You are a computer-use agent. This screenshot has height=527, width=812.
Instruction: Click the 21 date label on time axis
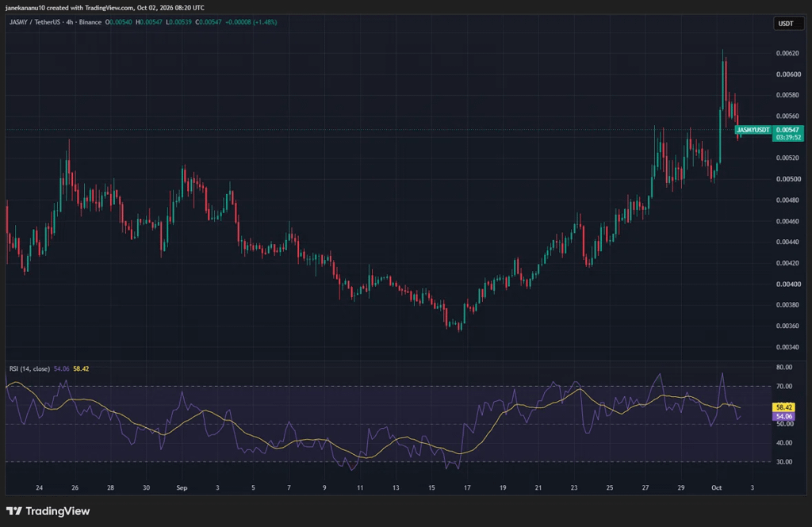click(x=538, y=487)
